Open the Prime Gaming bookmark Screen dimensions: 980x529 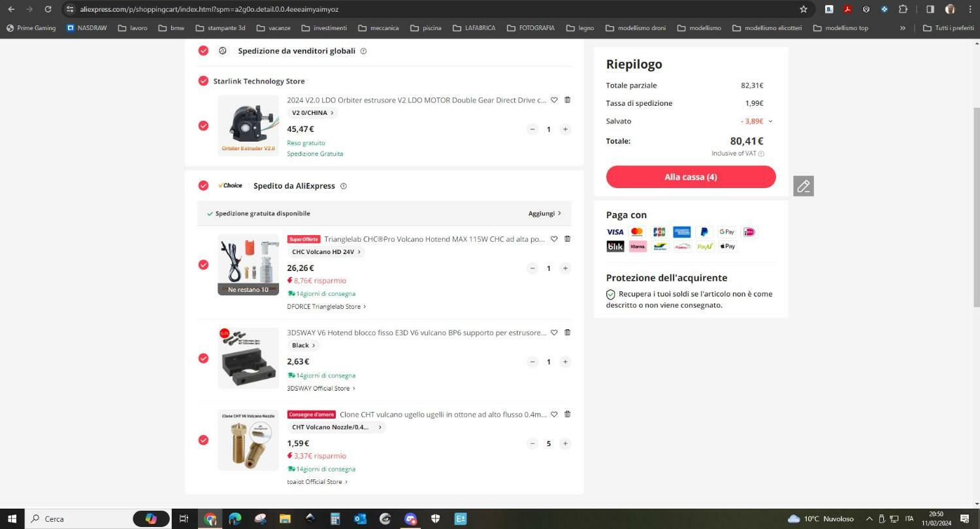pyautogui.click(x=31, y=28)
